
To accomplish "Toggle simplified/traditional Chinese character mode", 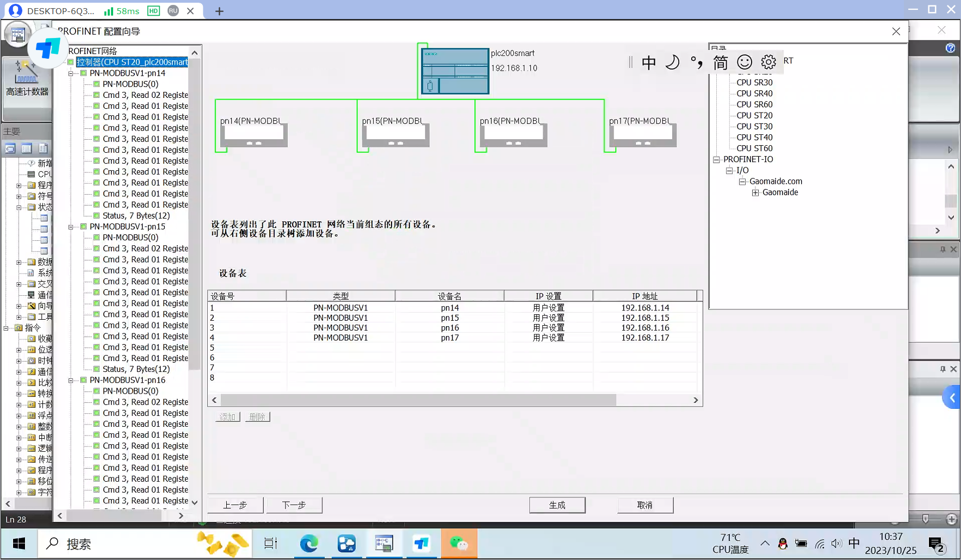I will point(720,63).
